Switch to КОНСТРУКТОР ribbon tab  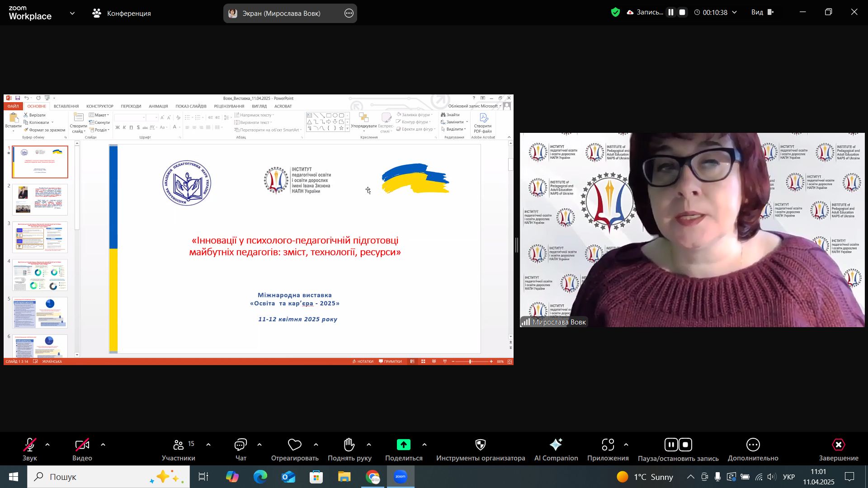coord(100,106)
